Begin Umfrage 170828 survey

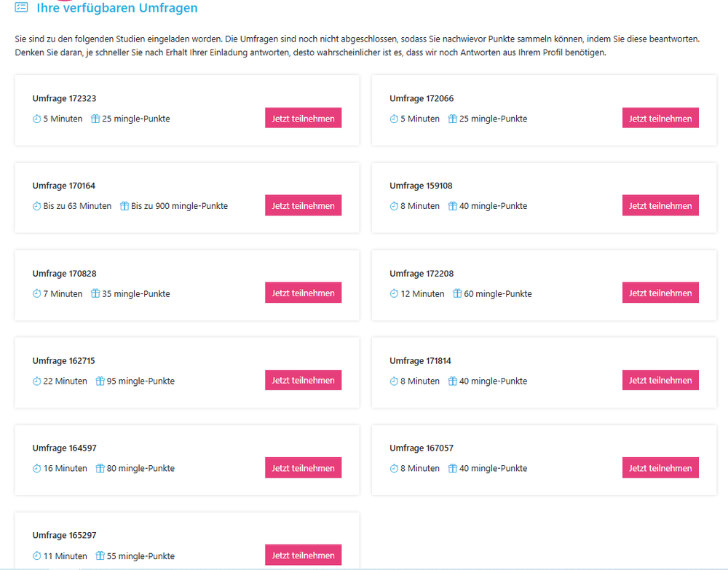tap(303, 293)
